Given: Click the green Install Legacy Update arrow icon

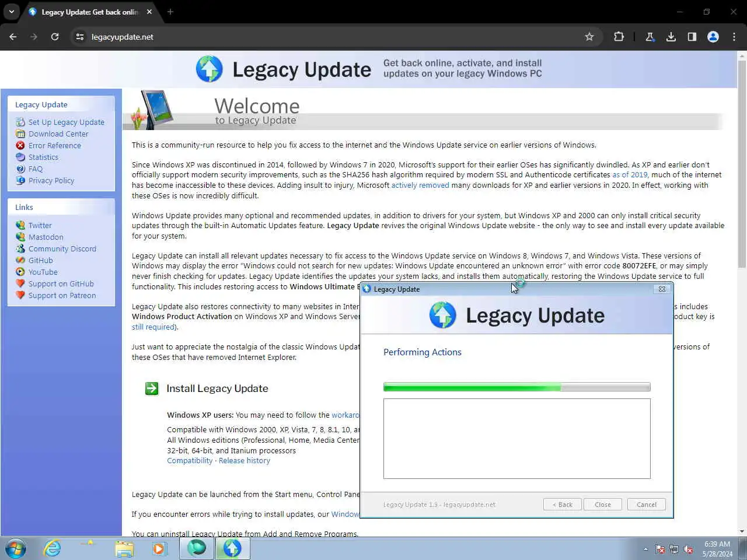Looking at the screenshot, I should coord(152,388).
